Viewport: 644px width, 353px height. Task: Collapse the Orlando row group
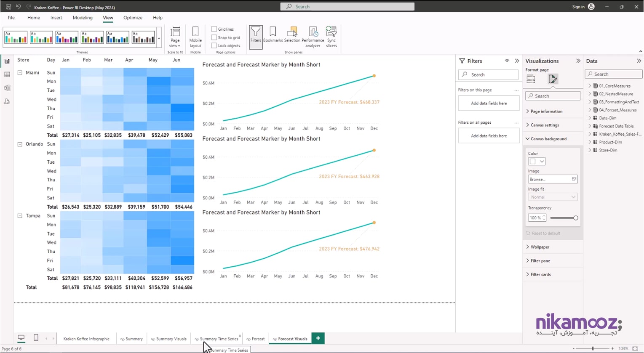[20, 144]
